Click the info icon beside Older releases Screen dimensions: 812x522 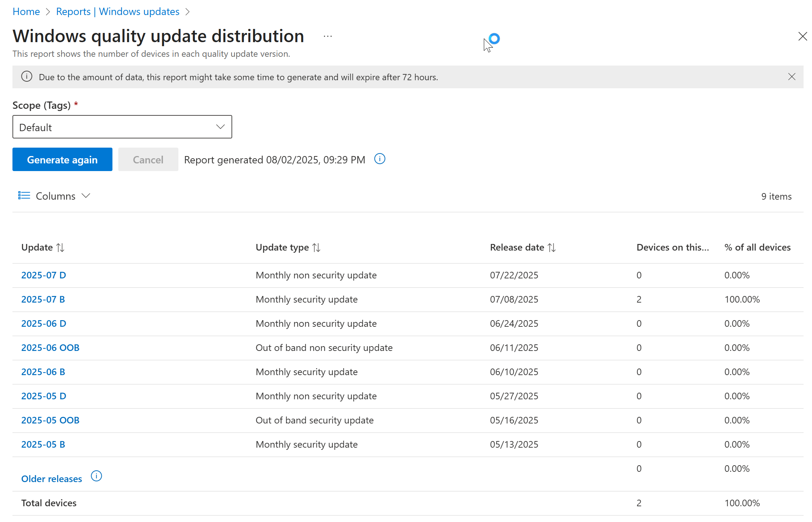pos(96,476)
